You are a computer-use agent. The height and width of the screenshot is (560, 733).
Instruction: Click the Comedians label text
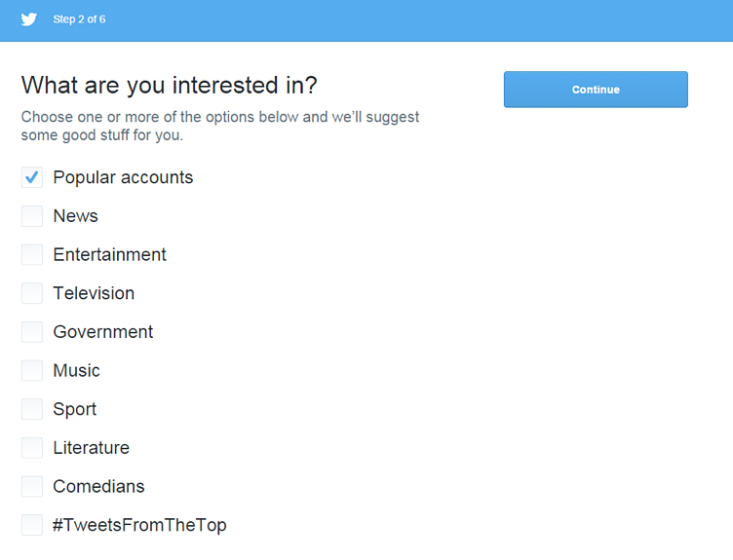[98, 486]
